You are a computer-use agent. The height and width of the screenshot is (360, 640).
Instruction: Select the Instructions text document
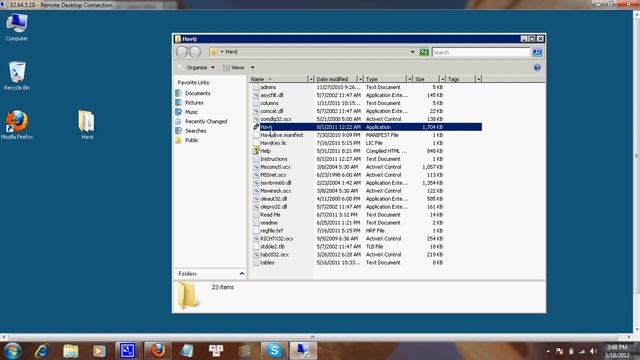pos(273,159)
